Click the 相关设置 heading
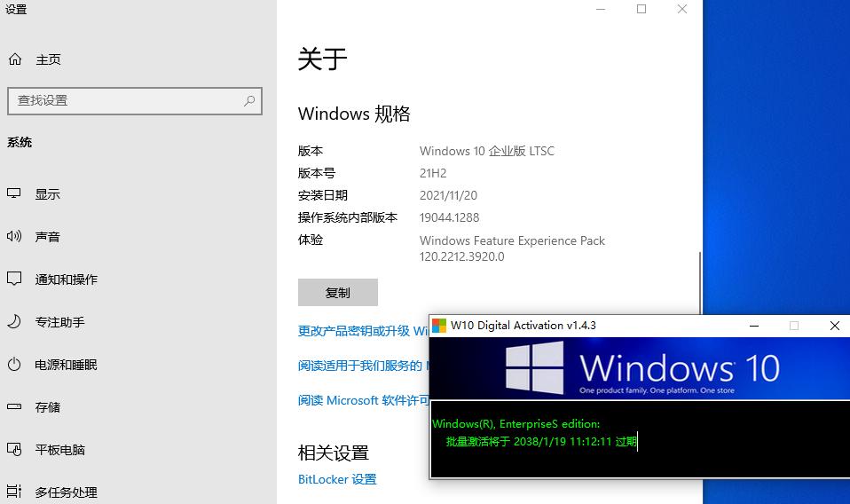The width and height of the screenshot is (850, 504). point(334,453)
